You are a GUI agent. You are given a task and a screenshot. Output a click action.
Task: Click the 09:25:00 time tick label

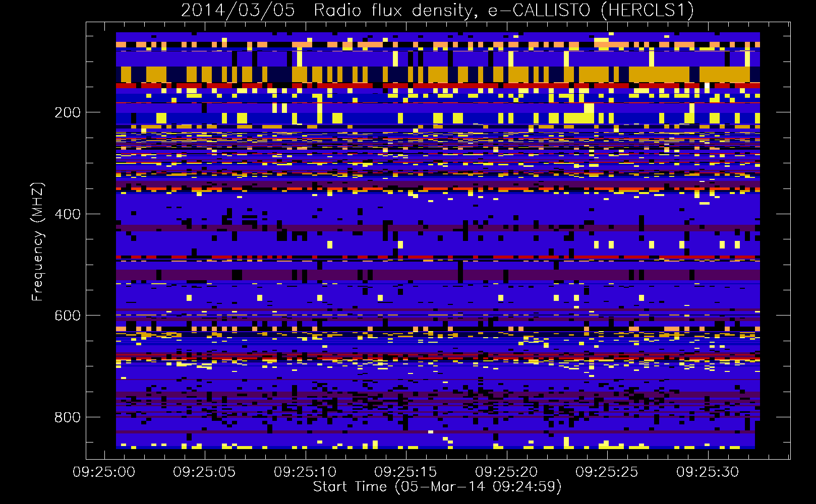click(x=104, y=472)
